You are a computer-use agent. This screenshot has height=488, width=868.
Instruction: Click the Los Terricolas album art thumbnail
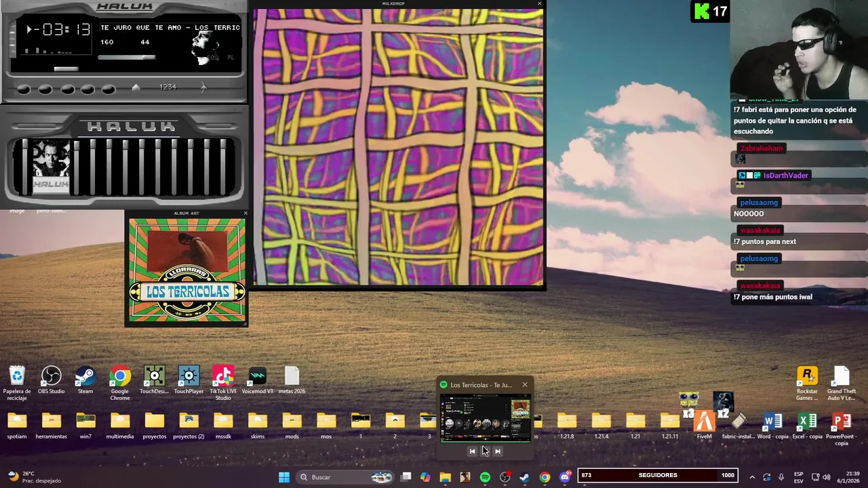(186, 271)
